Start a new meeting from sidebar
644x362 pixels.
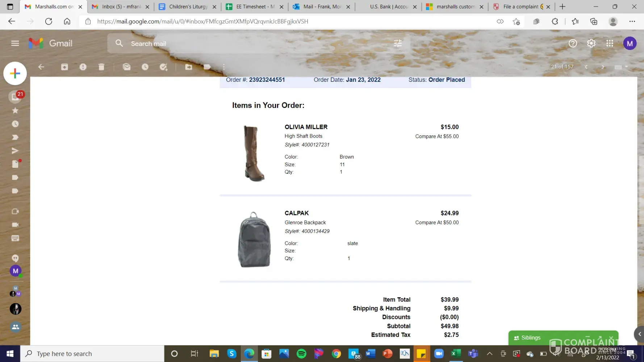[x=15, y=211]
